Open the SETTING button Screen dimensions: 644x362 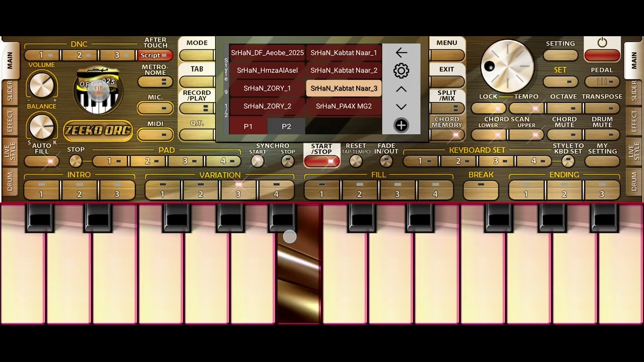(x=560, y=55)
